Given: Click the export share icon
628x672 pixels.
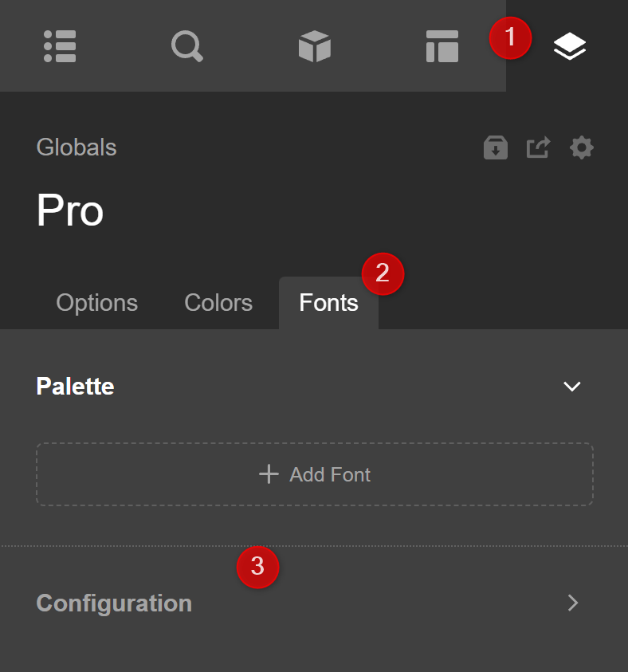Looking at the screenshot, I should (538, 147).
